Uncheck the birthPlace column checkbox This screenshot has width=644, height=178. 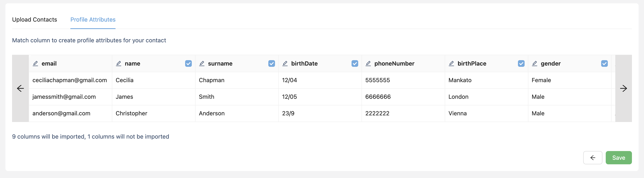click(x=521, y=63)
